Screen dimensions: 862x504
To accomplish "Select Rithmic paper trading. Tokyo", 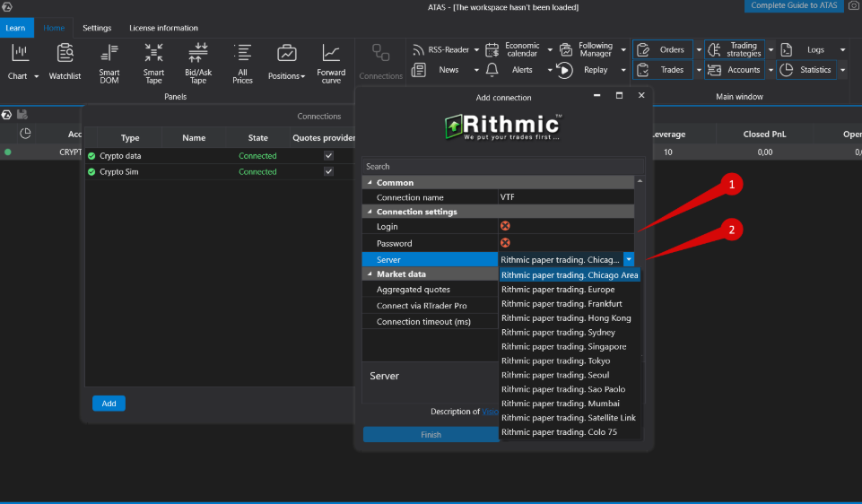I will click(x=570, y=361).
